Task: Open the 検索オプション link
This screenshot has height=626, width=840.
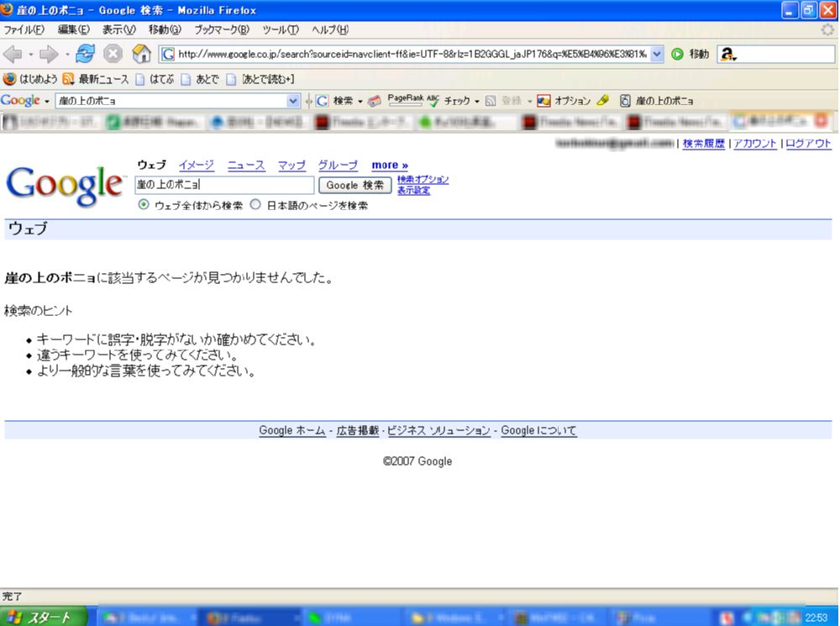Action: (x=423, y=180)
